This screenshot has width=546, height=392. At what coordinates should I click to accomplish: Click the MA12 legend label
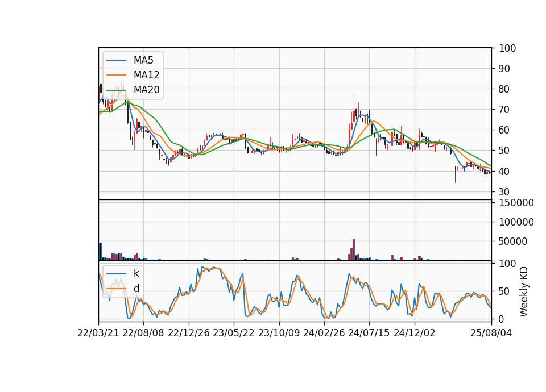[x=146, y=75]
